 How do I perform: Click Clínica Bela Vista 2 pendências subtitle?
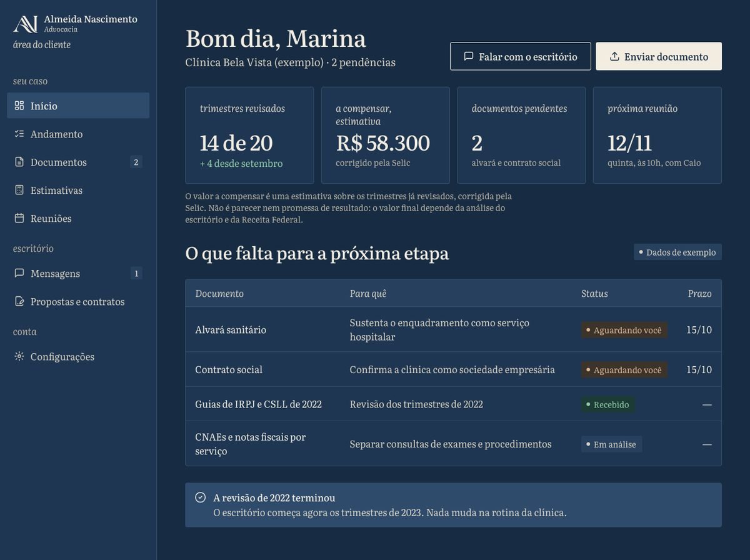tap(290, 62)
